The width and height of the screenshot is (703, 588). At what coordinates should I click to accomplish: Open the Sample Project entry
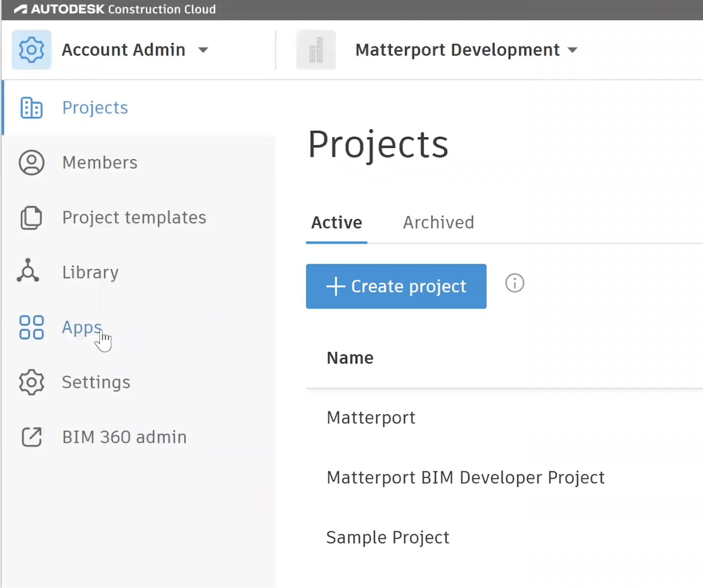click(387, 538)
